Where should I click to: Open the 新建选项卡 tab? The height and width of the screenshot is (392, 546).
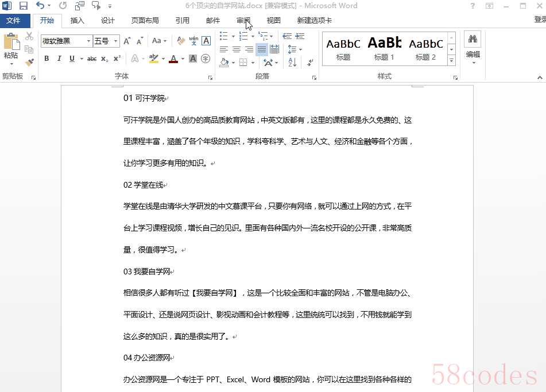[315, 21]
